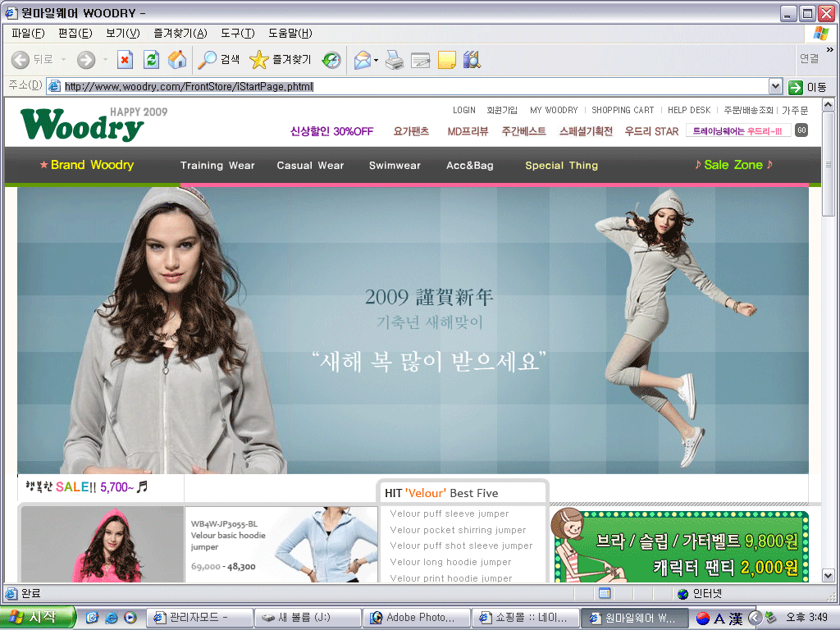Click the 2009 New Year main banner
This screenshot has height=630, width=840.
413,331
